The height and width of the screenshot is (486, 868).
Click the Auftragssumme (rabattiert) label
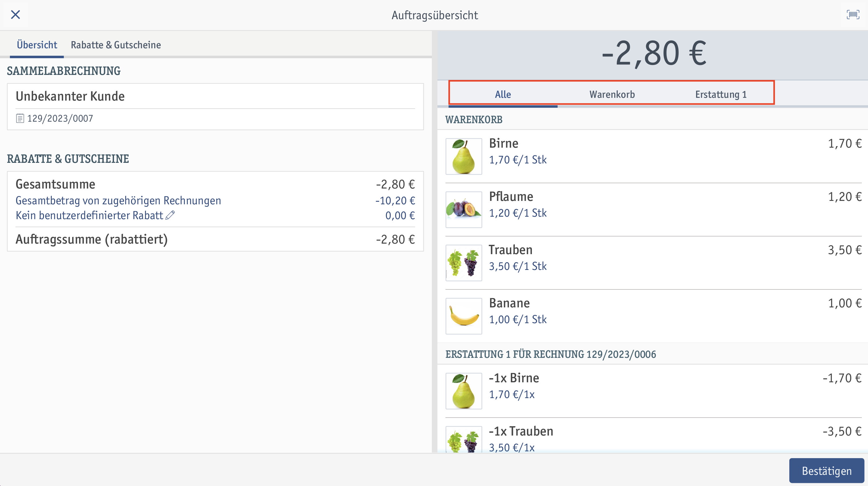pos(92,240)
